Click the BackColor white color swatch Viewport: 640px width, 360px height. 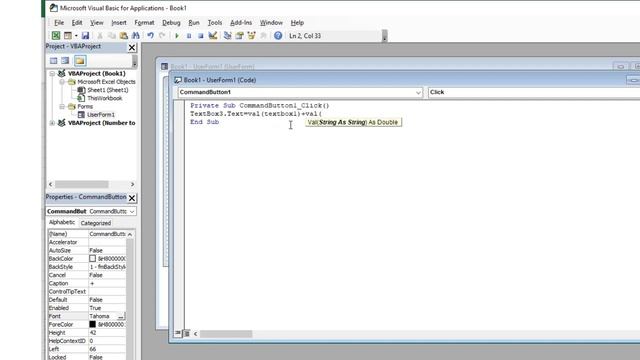pos(93,259)
